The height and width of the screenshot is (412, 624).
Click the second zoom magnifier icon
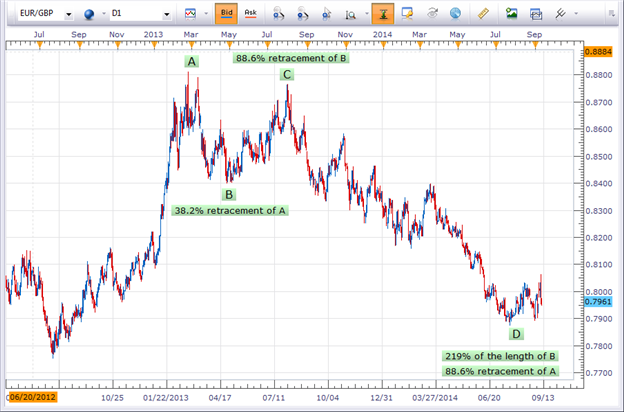303,14
